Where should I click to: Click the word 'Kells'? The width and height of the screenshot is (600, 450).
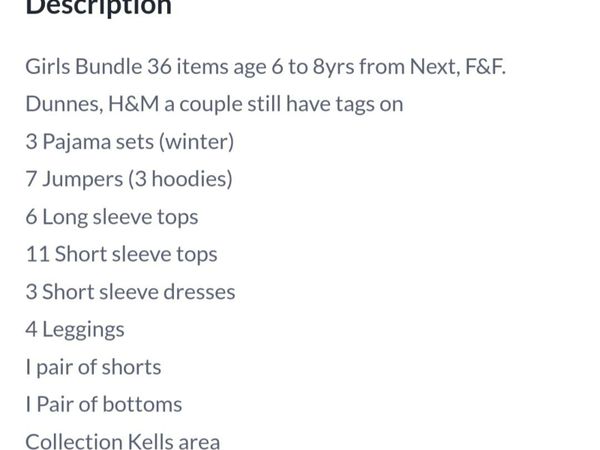150,442
